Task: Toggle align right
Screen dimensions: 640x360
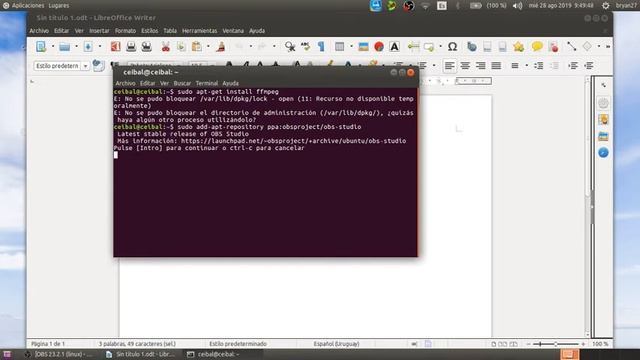Action: 480,66
